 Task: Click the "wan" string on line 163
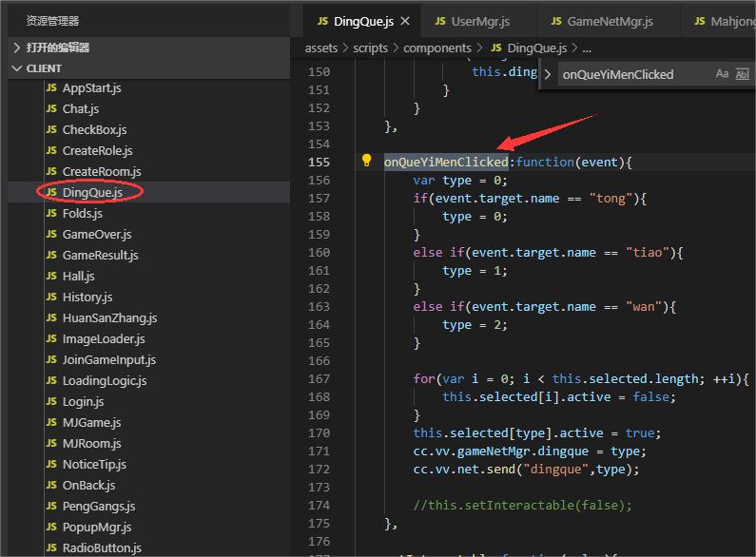pos(644,306)
